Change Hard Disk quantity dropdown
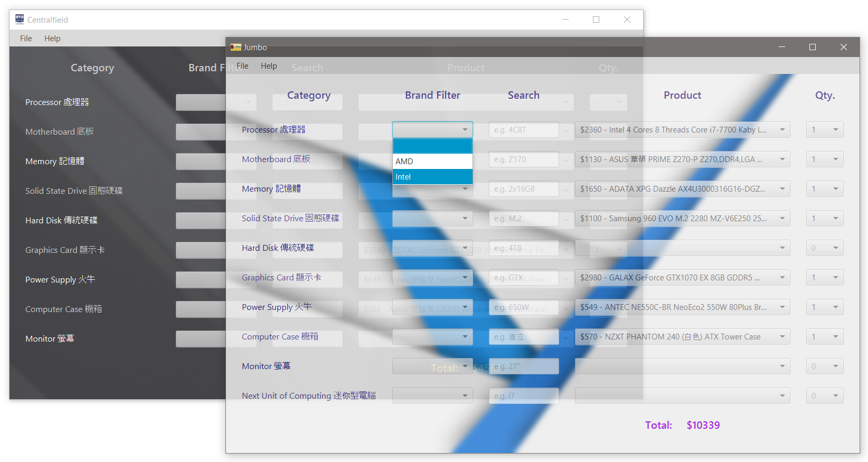Screen dimensions: 868x462 (x=825, y=248)
